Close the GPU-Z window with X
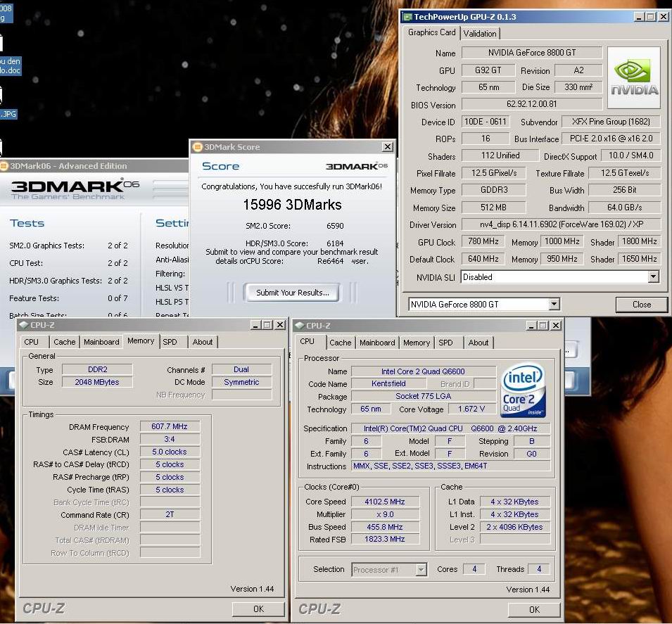 coord(664,17)
